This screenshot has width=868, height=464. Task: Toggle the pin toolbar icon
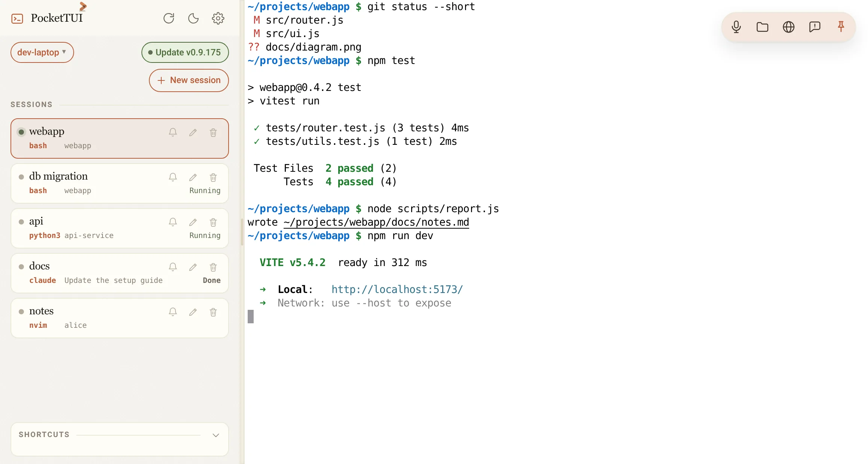[841, 27]
